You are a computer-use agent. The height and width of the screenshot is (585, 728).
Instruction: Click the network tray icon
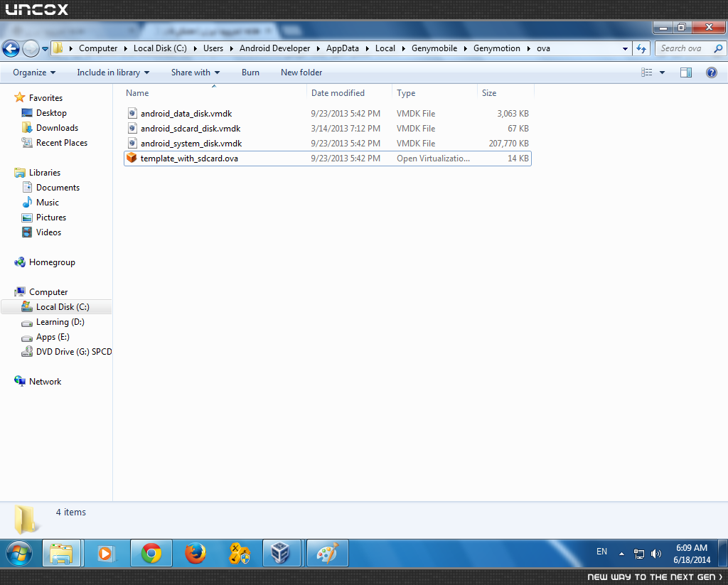click(x=639, y=554)
